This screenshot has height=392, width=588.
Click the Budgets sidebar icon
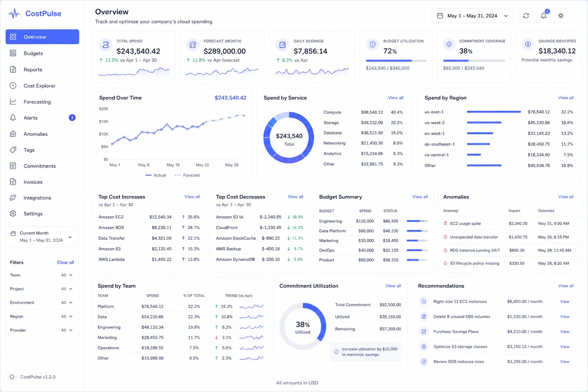(13, 53)
